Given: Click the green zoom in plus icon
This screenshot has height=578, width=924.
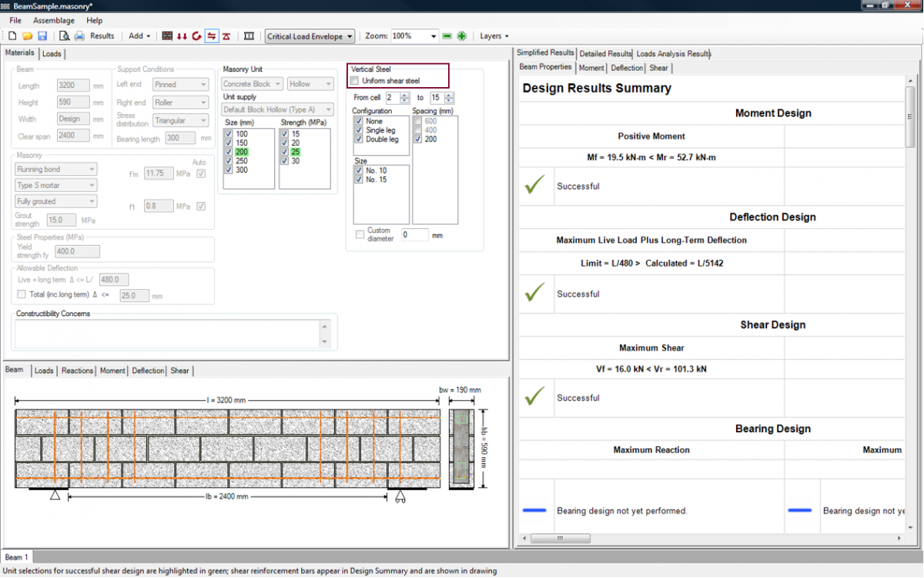Looking at the screenshot, I should click(462, 36).
